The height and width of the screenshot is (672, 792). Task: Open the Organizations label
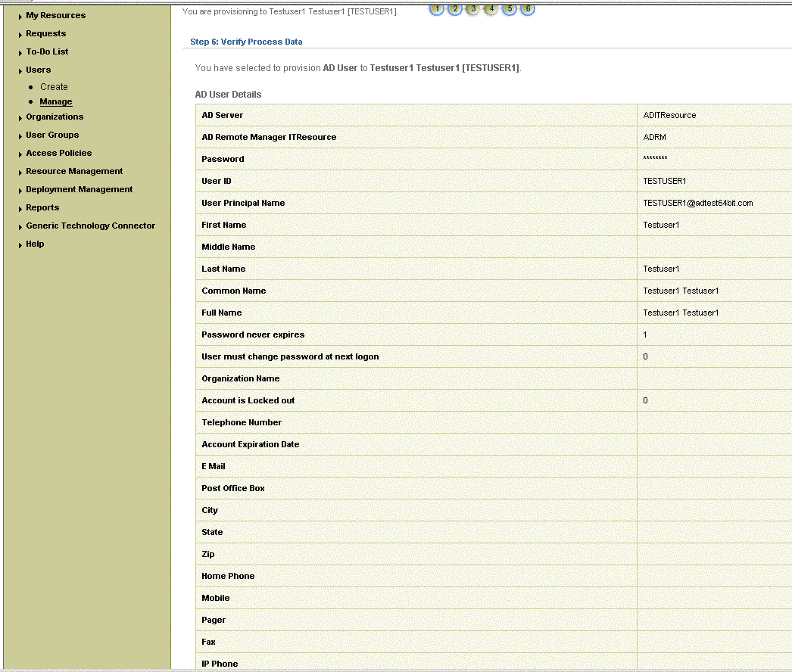pyautogui.click(x=55, y=117)
